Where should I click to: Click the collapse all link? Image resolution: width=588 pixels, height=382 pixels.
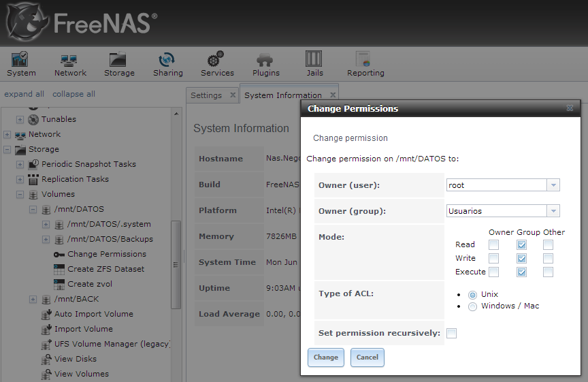[x=74, y=94]
